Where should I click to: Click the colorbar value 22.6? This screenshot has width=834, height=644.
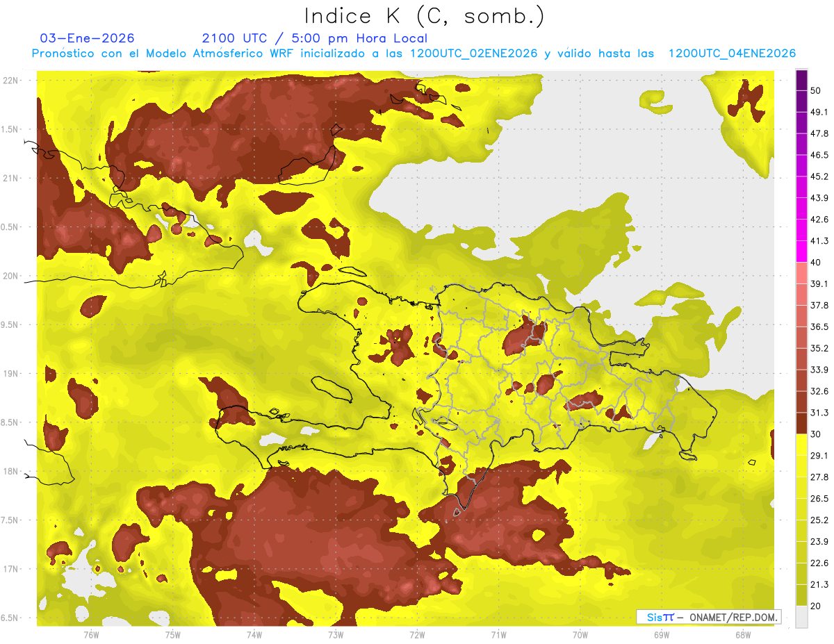pos(820,563)
